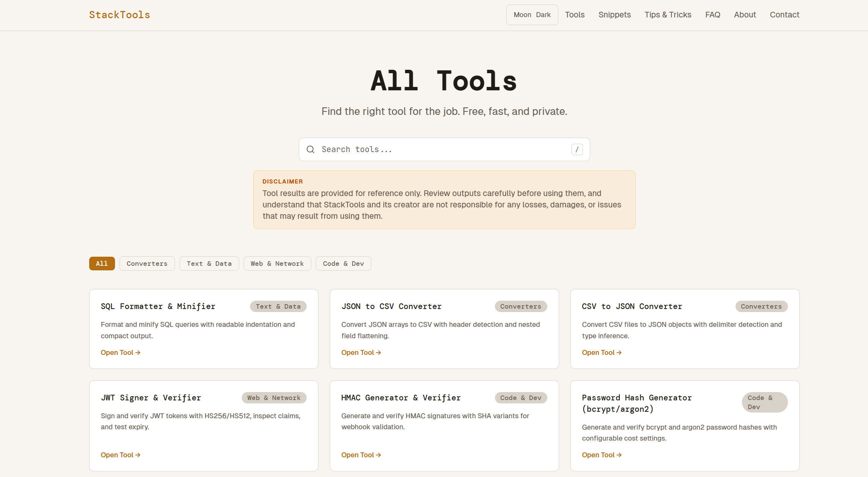The image size is (868, 477).
Task: Select the All filter chip
Action: point(102,264)
